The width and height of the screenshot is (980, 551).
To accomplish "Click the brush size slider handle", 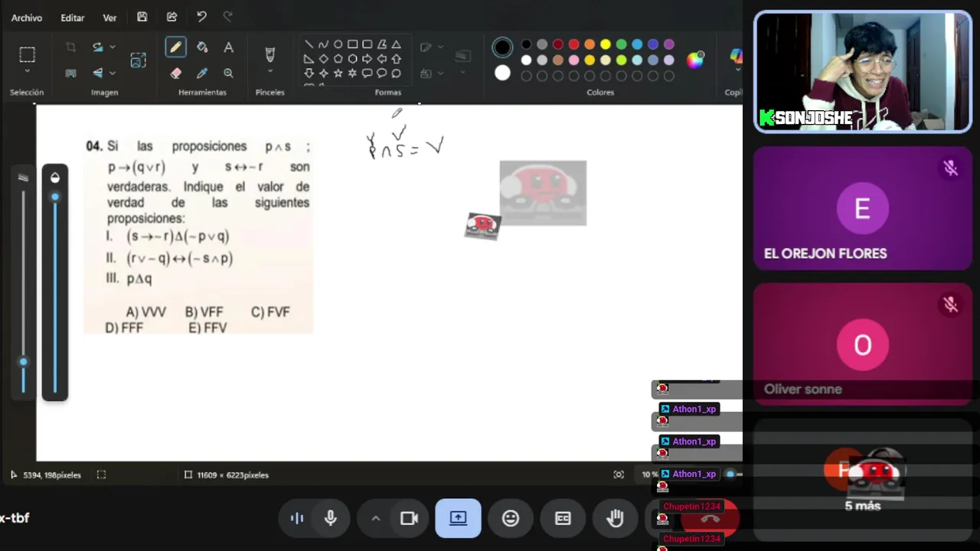I will (x=23, y=362).
